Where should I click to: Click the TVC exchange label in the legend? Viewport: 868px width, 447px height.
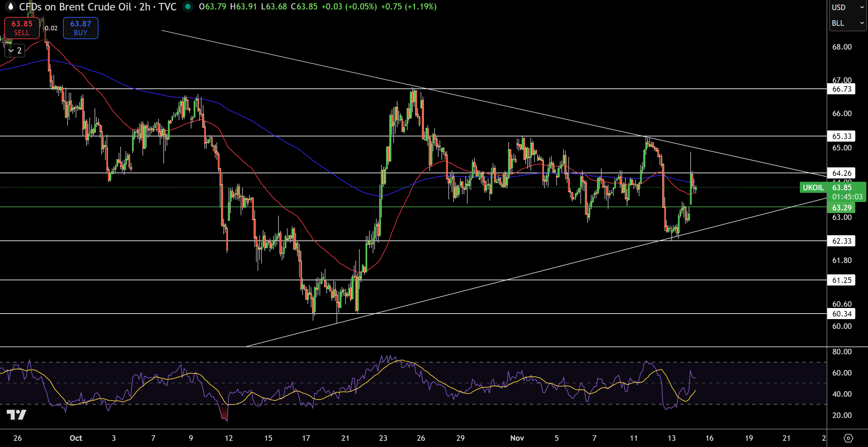coord(169,7)
